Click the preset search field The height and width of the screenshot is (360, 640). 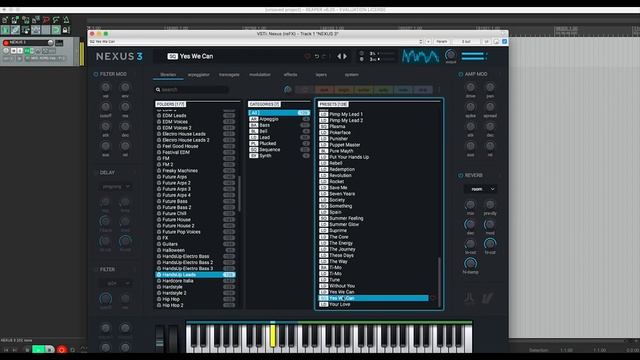(191, 89)
